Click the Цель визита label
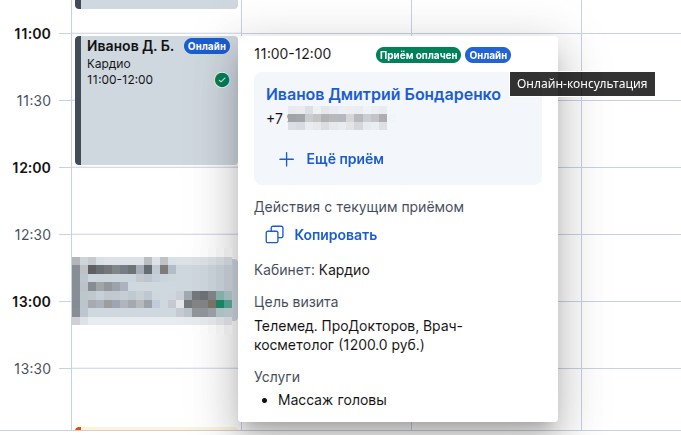 point(296,302)
